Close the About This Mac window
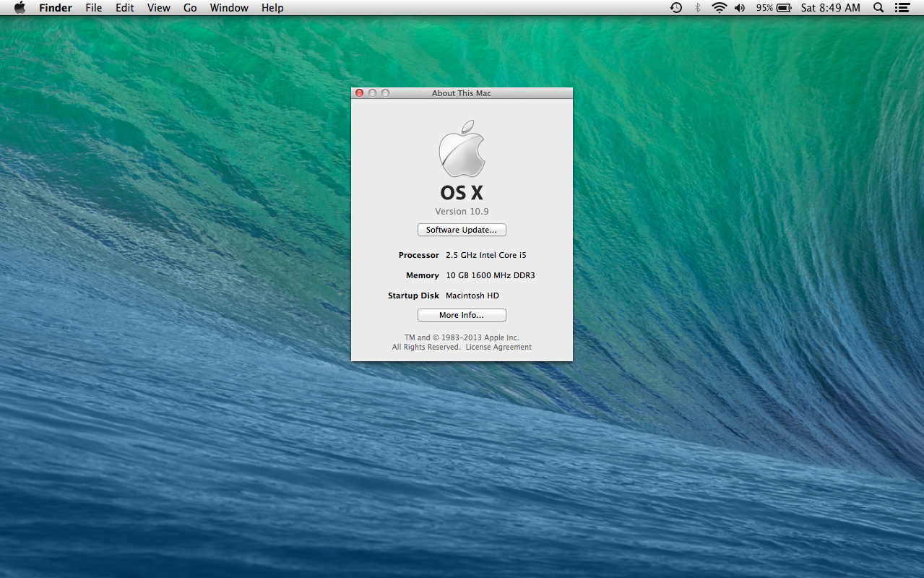 pyautogui.click(x=360, y=93)
